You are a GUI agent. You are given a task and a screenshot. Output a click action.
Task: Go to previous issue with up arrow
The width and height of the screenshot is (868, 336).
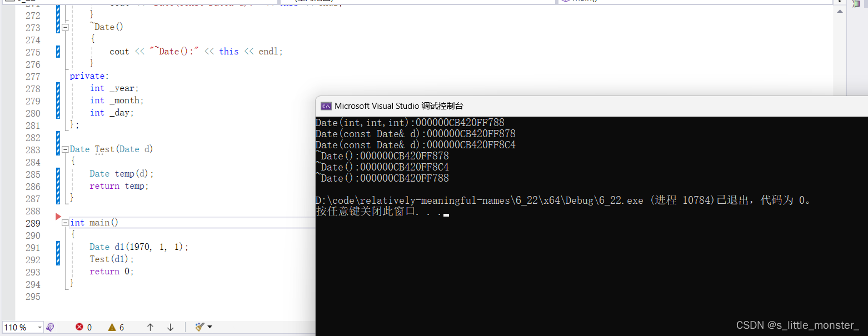tap(150, 327)
